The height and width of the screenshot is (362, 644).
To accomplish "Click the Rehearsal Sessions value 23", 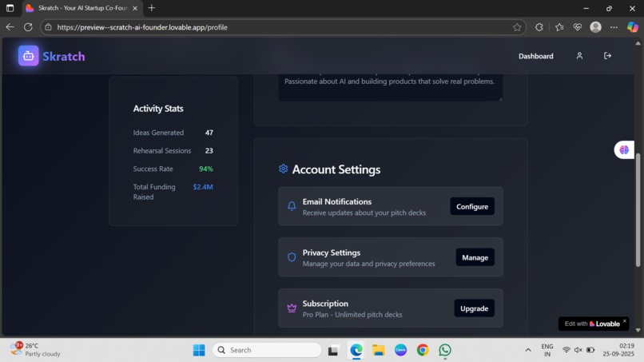I will (x=209, y=151).
